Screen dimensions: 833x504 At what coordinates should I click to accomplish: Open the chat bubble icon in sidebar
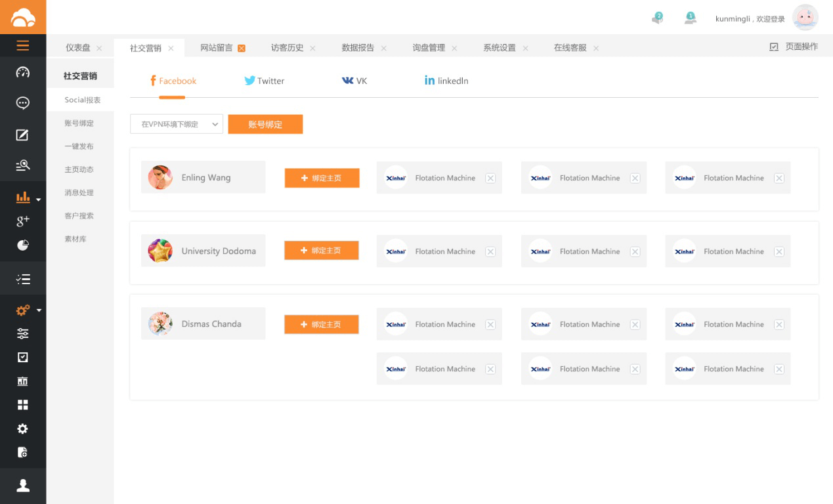pos(23,103)
